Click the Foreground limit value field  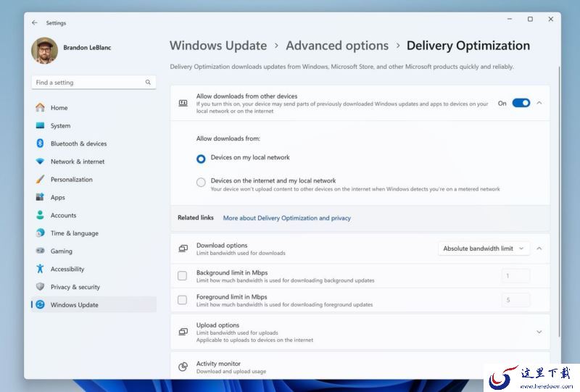pos(515,300)
